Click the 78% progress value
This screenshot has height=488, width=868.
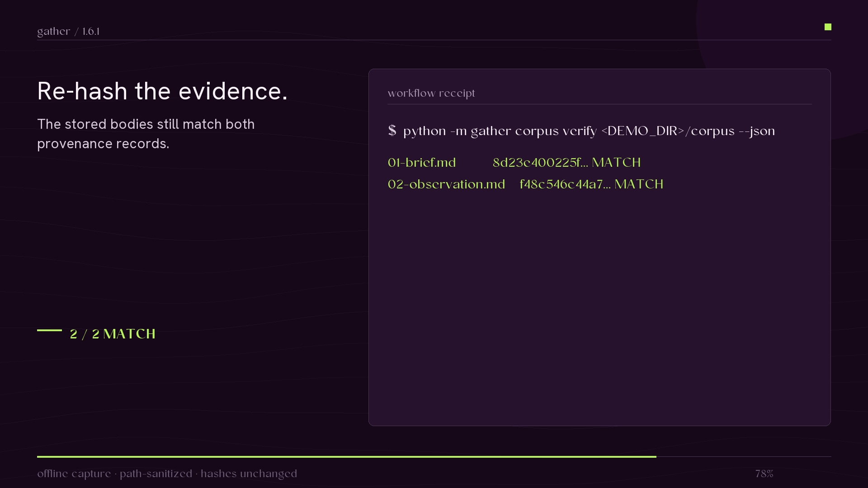pyautogui.click(x=764, y=474)
